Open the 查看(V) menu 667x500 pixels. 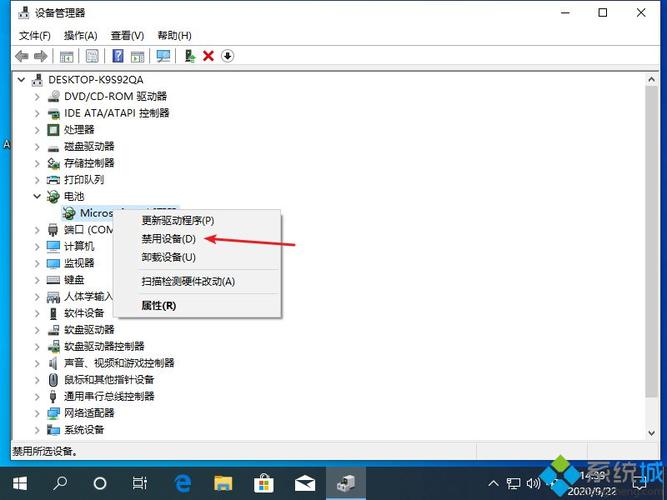127,36
